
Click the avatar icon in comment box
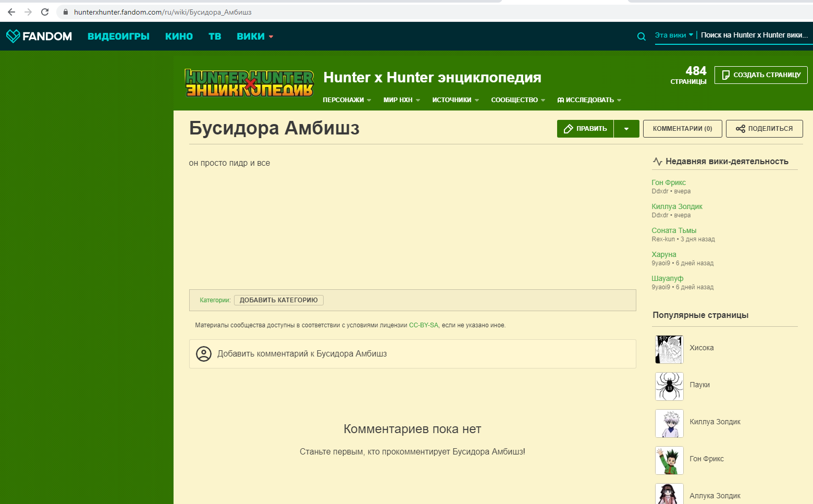pos(204,354)
